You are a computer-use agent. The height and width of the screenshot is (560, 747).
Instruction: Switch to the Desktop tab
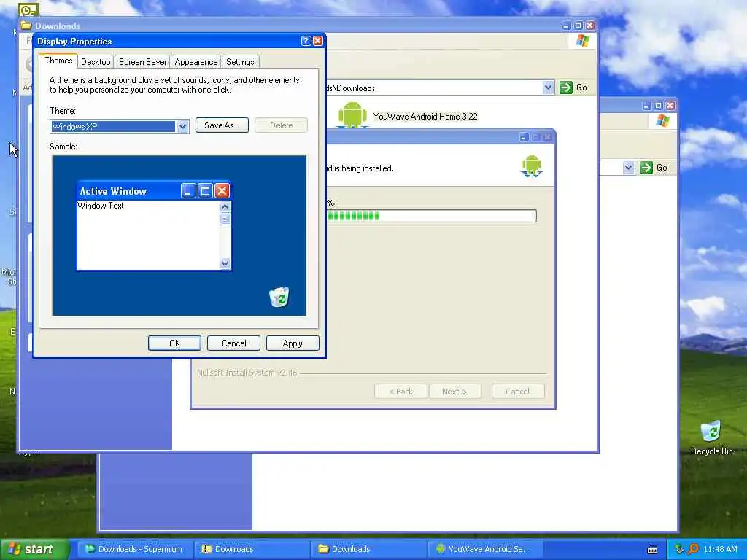point(96,62)
